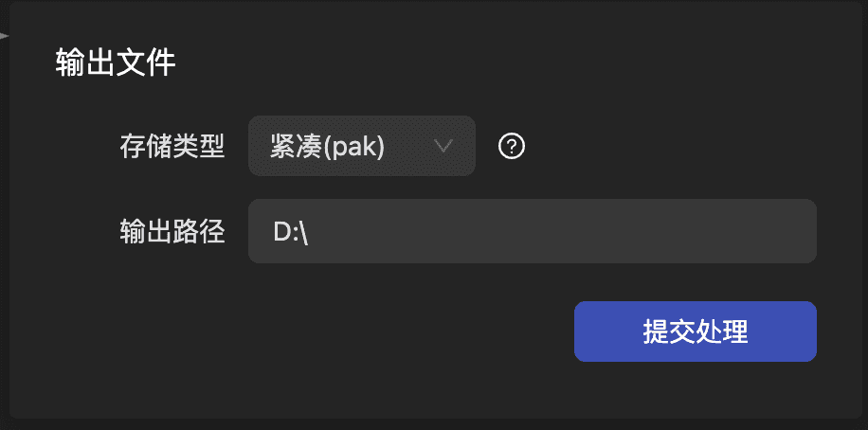Focus the D:\ path text box
The image size is (868, 430).
532,231
